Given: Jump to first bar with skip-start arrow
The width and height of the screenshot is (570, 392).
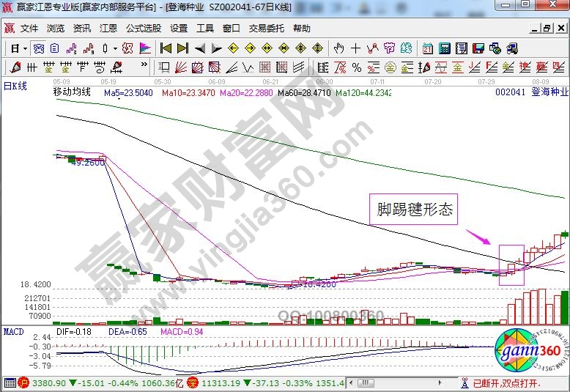Looking at the screenshot, I should [166, 49].
